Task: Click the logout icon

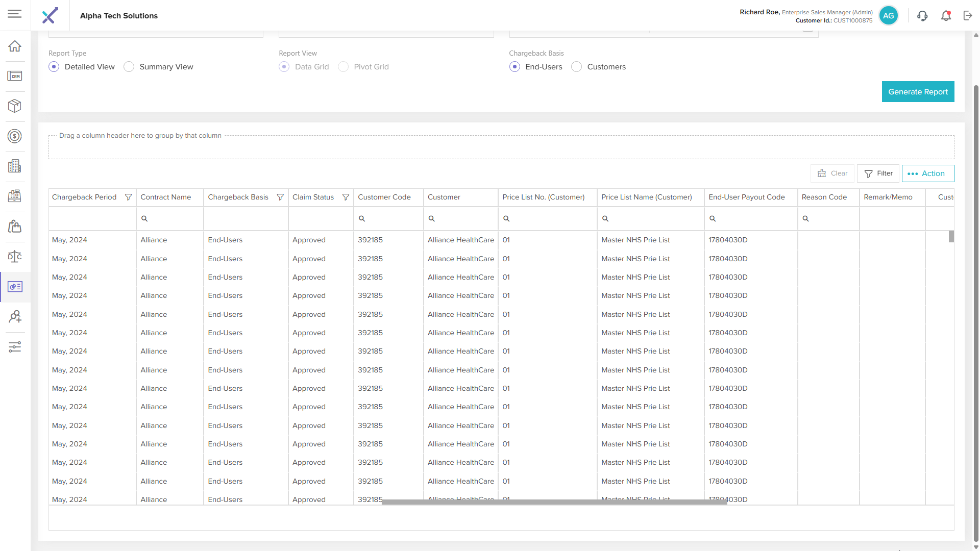Action: [x=968, y=16]
